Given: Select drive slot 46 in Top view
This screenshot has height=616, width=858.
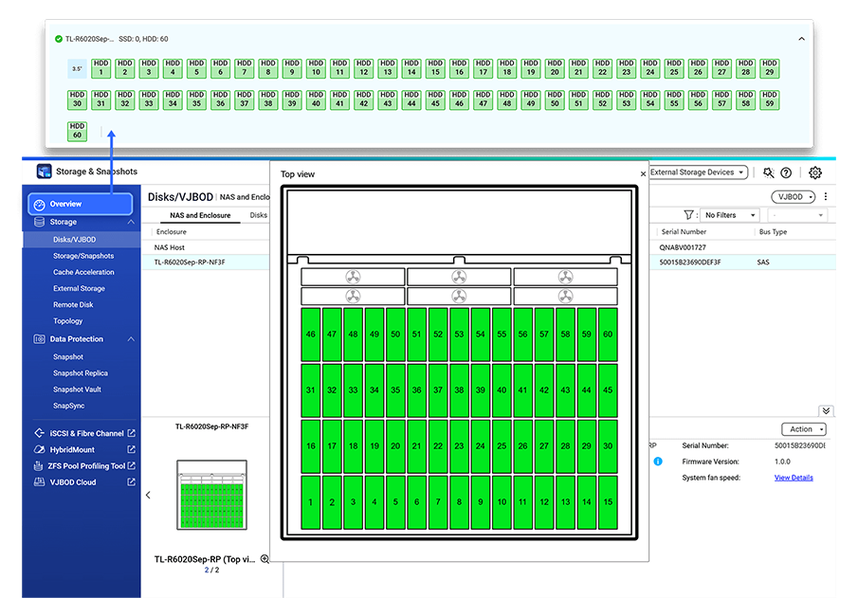Looking at the screenshot, I should (310, 334).
